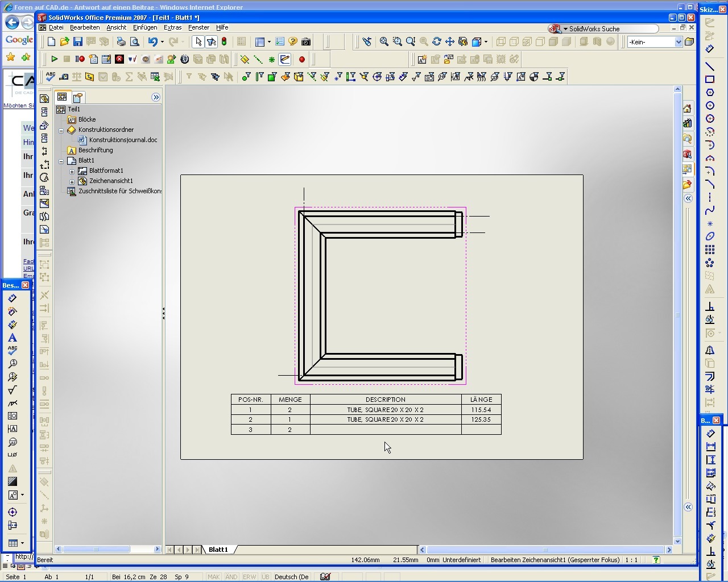Viewport: 728px width, 582px height.
Task: Expand the Zeichenansicht1 tree node
Action: [72, 181]
